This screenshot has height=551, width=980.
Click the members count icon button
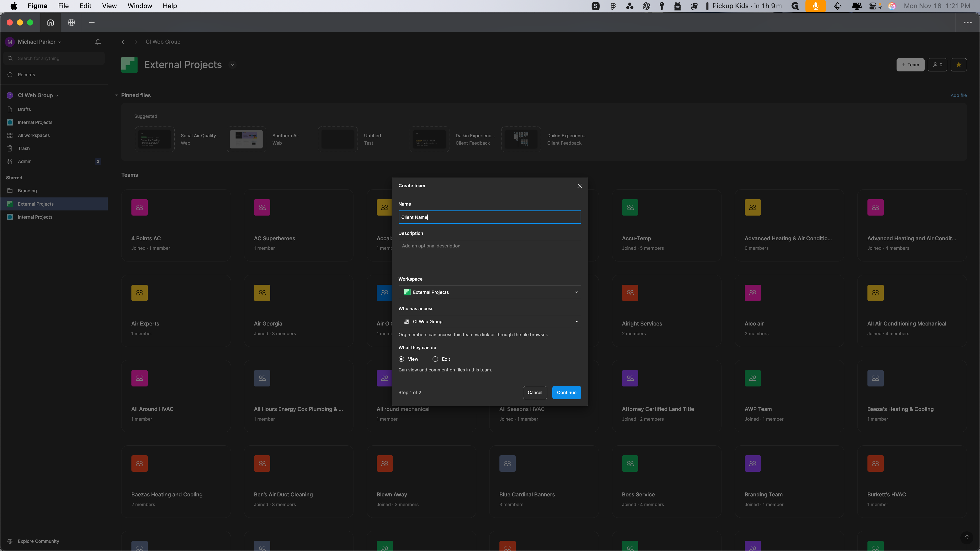point(937,65)
